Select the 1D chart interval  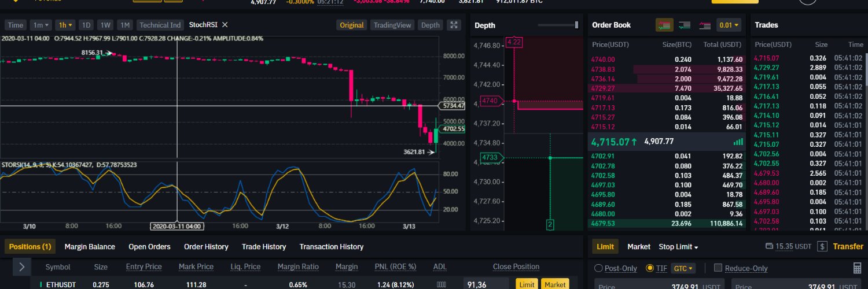pyautogui.click(x=86, y=25)
